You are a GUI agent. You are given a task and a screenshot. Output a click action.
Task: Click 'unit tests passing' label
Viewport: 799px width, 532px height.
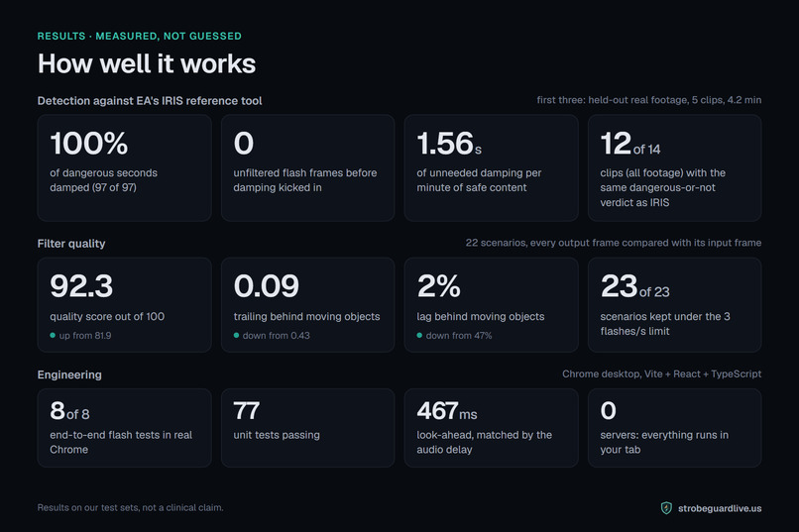coord(277,435)
